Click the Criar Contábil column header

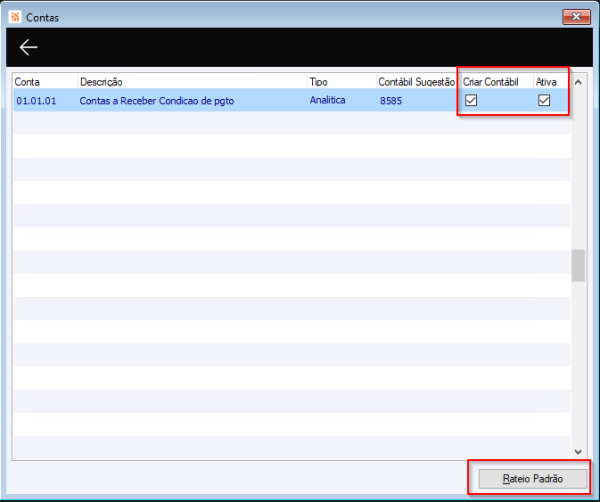coord(496,81)
